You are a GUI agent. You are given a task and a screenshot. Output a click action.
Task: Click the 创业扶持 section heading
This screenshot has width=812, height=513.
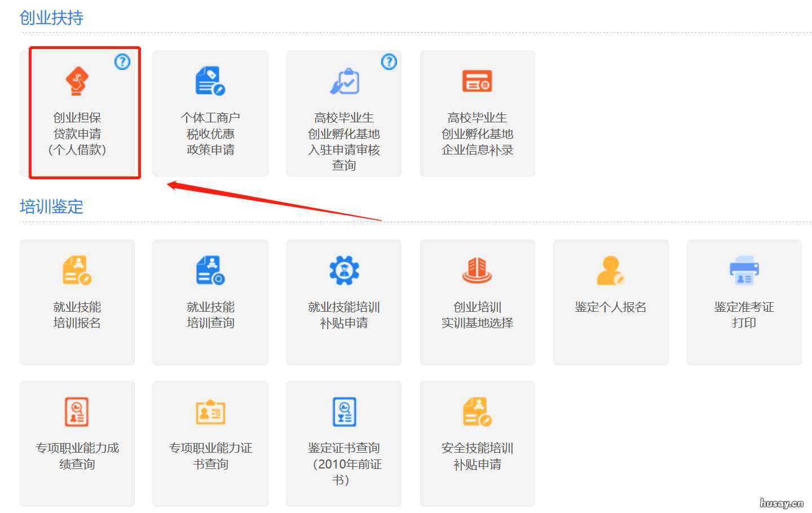point(51,18)
